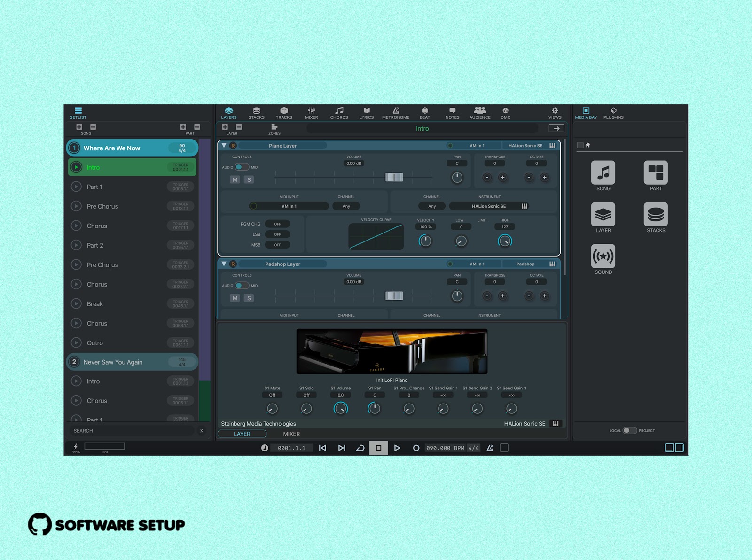752x560 pixels.
Task: Open the Notes view
Action: tap(452, 113)
